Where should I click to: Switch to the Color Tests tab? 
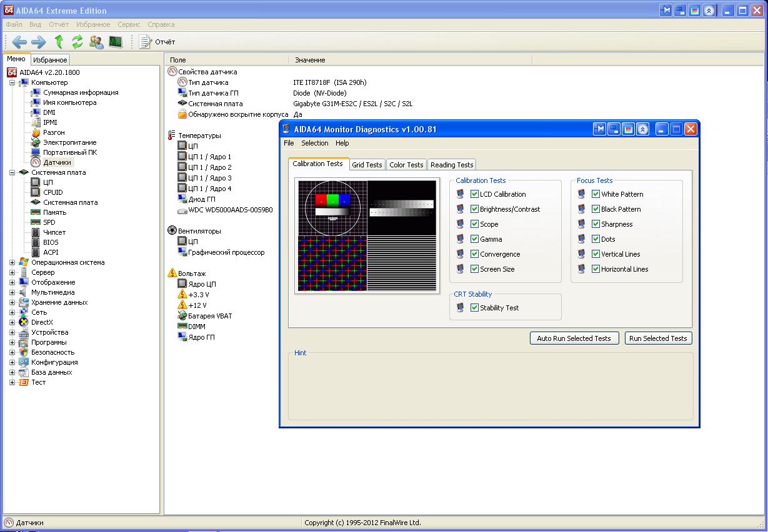point(406,165)
